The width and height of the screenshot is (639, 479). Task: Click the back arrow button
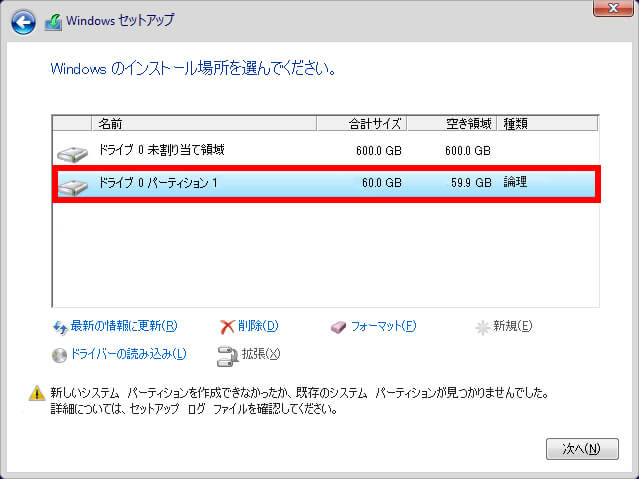tap(24, 21)
